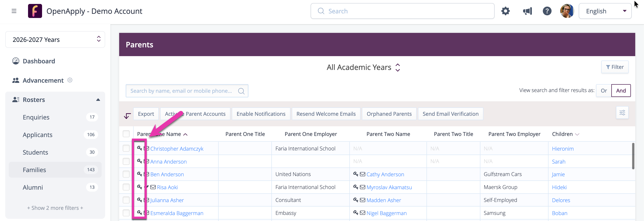The height and width of the screenshot is (221, 644).
Task: Select the And results mode
Action: [621, 91]
